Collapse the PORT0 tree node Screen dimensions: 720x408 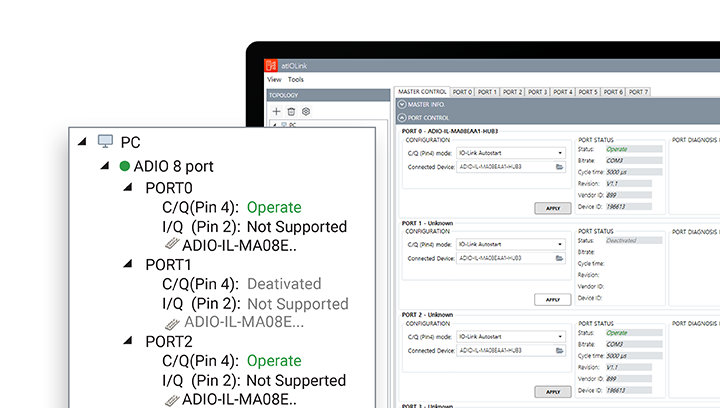click(127, 187)
